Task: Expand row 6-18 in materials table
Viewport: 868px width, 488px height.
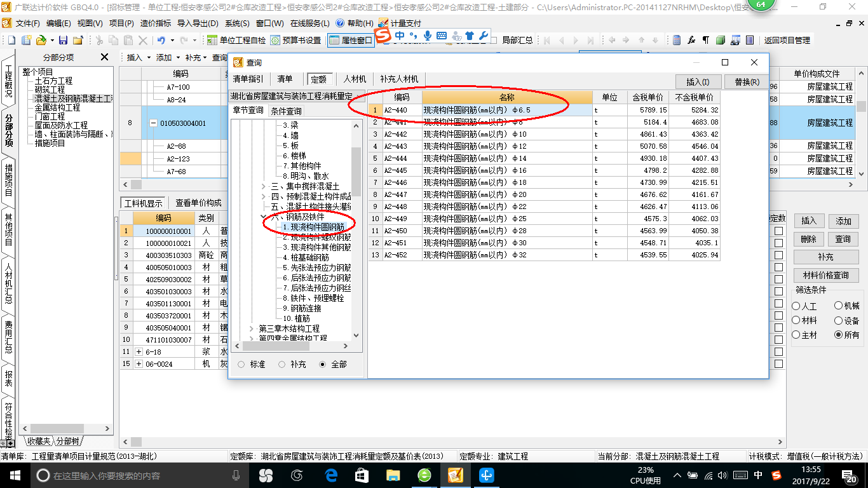Action: click(139, 351)
